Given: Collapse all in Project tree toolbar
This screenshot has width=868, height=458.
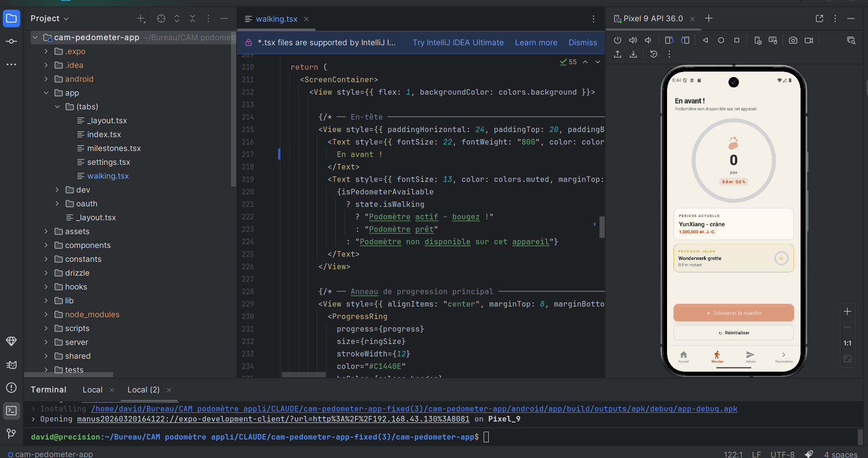Looking at the screenshot, I should tap(193, 18).
